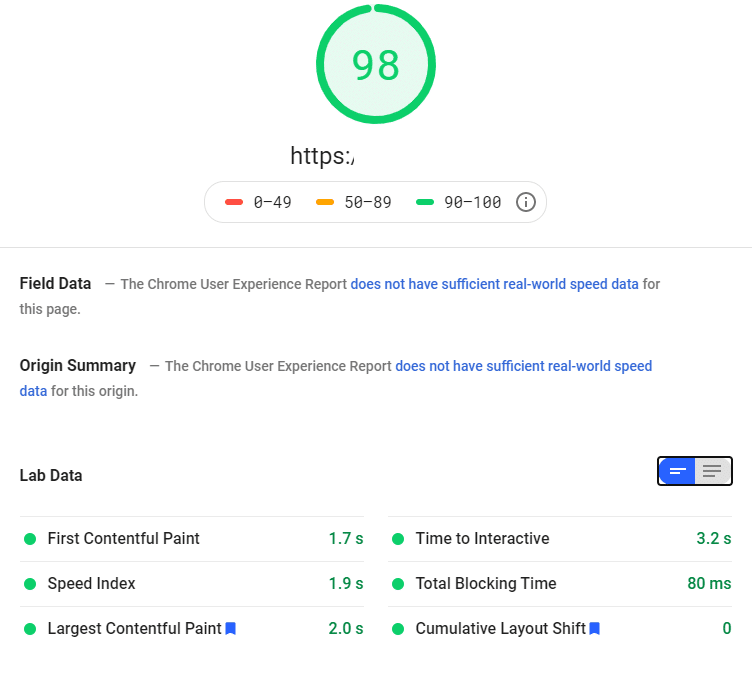
Task: Click the Largest Contentful Paint label
Action: coord(134,629)
